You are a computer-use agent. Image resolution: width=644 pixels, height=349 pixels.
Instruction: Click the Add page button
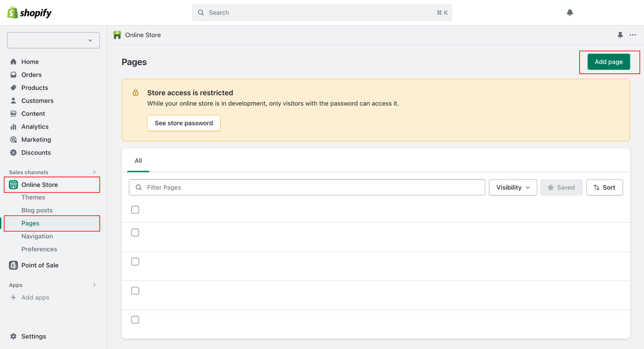[608, 62]
